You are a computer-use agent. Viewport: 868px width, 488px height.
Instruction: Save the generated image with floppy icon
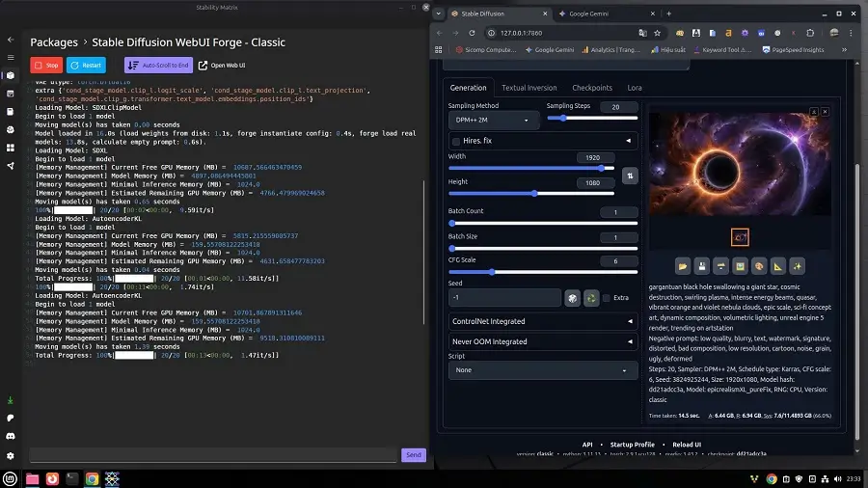(x=702, y=266)
